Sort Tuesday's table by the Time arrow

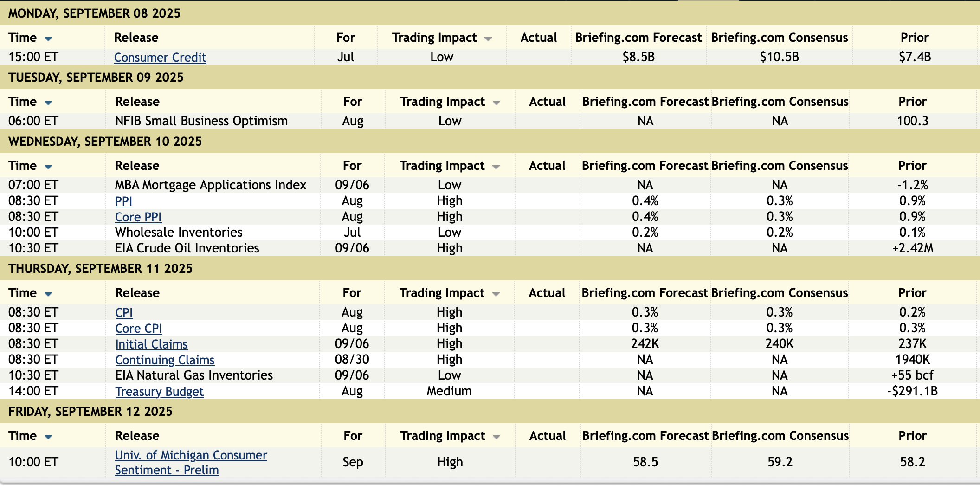tap(48, 103)
